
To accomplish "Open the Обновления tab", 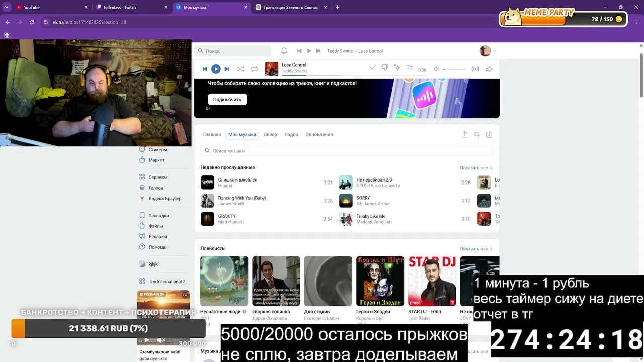I will pos(319,134).
